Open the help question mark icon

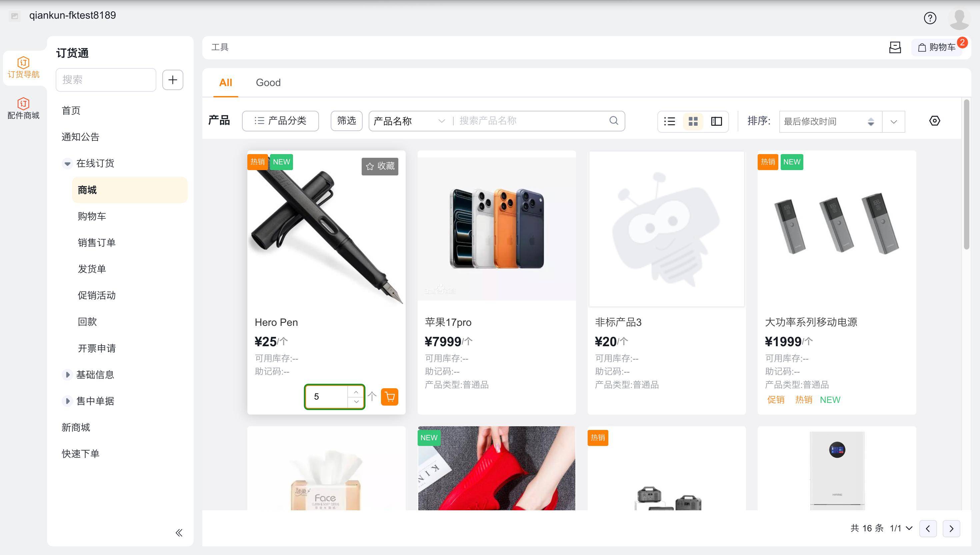pos(930,18)
